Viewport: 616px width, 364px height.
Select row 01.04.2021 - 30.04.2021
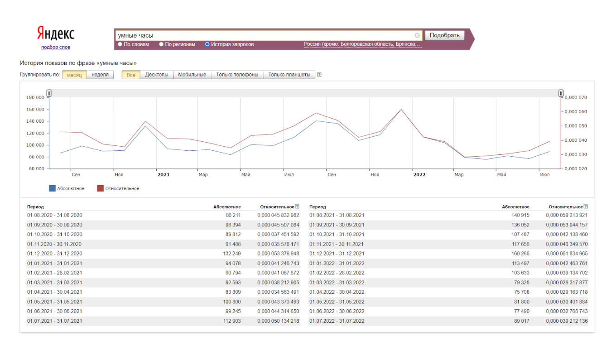[163, 292]
